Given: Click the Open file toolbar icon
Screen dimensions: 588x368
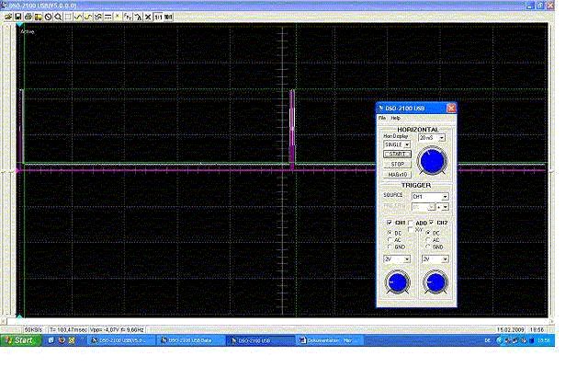Looking at the screenshot, I should pyautogui.click(x=8, y=17).
